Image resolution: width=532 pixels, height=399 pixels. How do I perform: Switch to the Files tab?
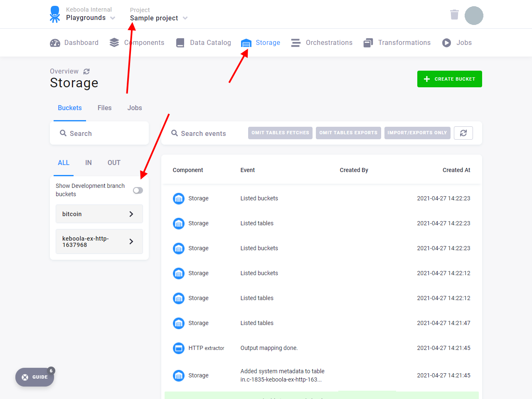[105, 108]
